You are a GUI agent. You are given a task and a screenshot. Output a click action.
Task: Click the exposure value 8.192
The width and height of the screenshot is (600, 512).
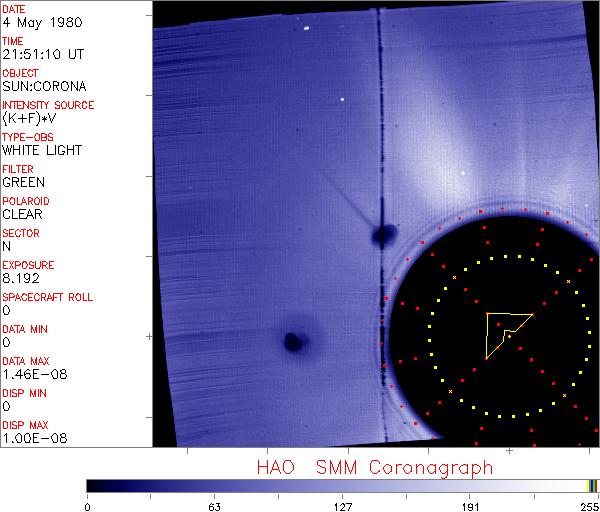20,279
